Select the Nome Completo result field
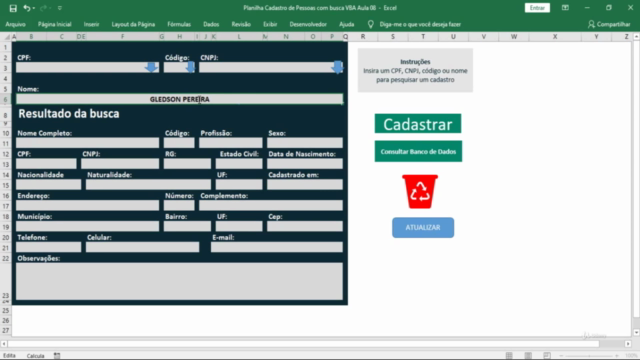Viewport: 640px width, 360px height. tap(87, 143)
